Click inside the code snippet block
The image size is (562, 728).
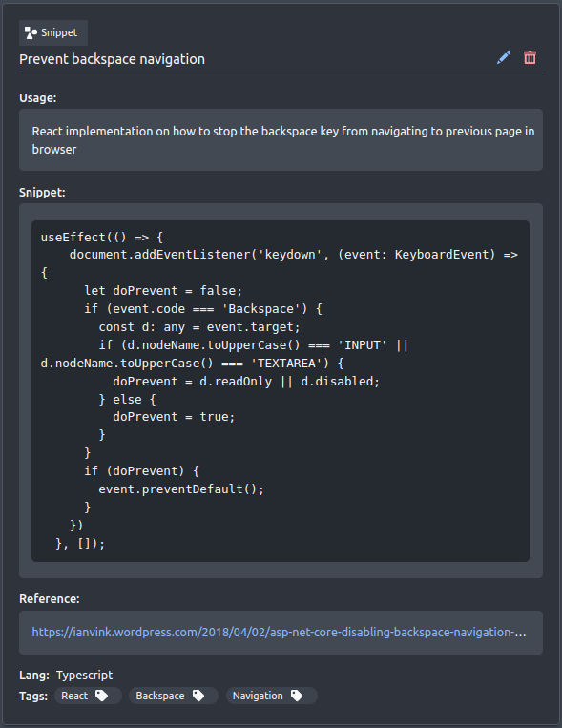point(281,391)
